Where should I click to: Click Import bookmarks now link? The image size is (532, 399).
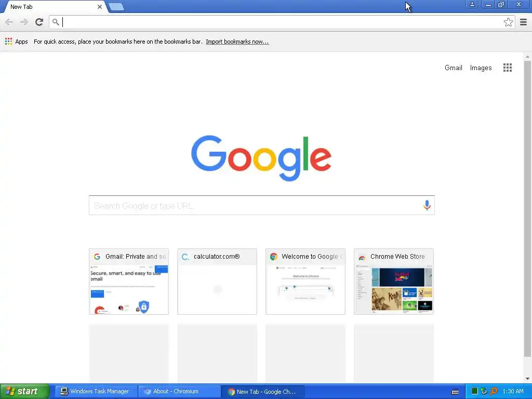coord(237,42)
